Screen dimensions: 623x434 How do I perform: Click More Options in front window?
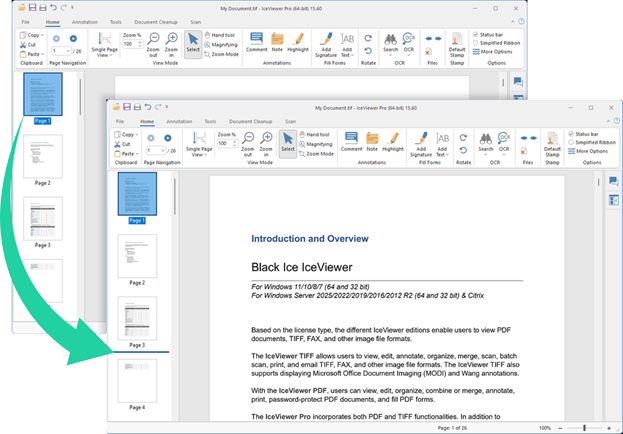click(x=591, y=151)
